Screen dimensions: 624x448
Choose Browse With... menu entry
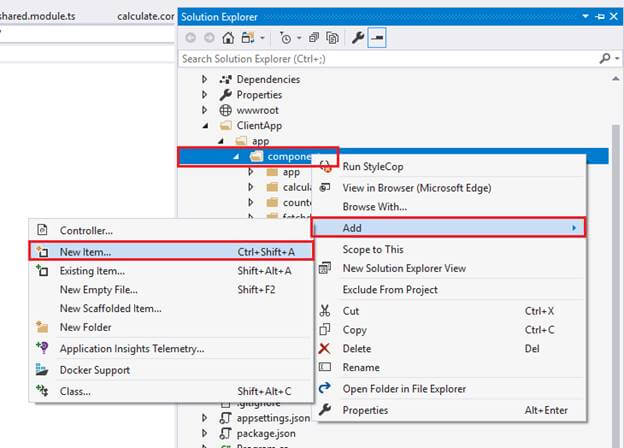449,206
